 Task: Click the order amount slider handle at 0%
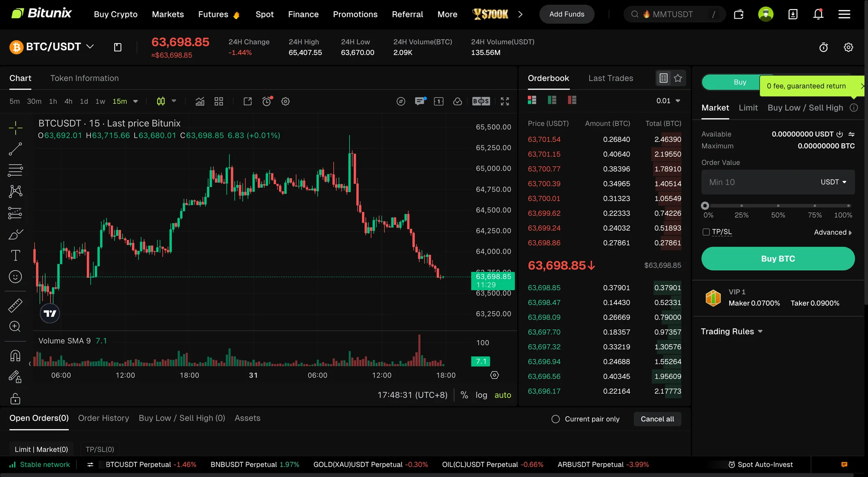coord(705,205)
